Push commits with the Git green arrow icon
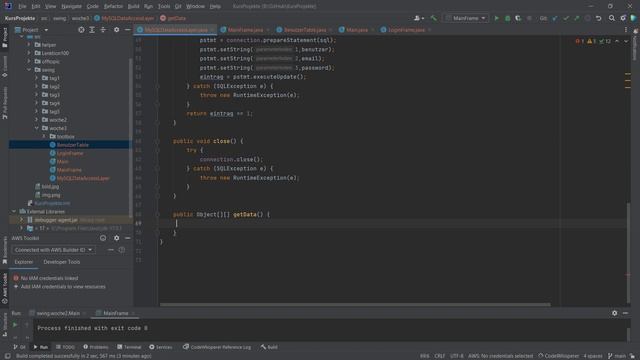640x360 pixels. [x=577, y=18]
